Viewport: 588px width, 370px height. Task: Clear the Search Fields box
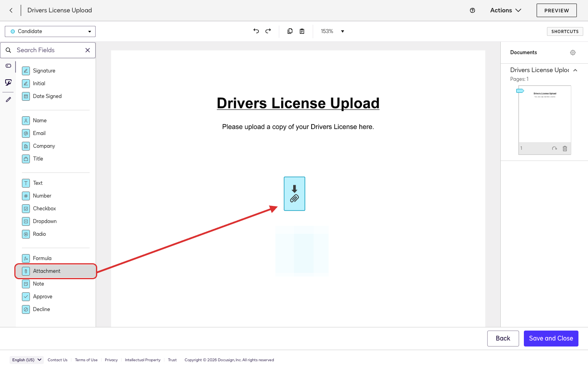88,50
